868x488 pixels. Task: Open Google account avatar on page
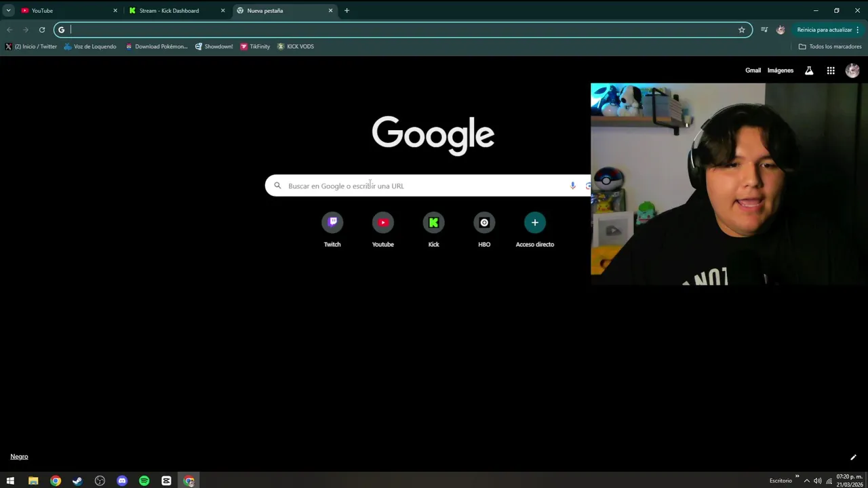click(x=852, y=70)
